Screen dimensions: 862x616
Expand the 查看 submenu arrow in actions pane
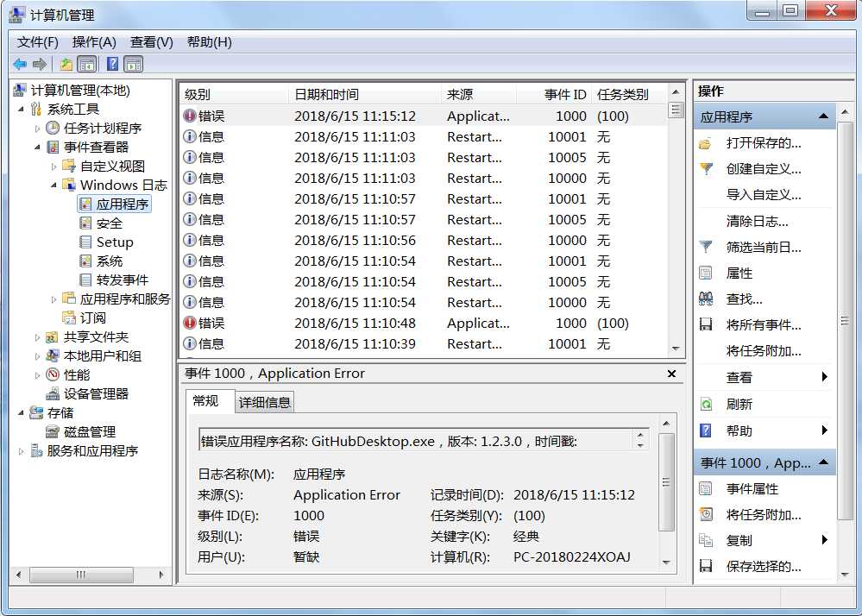point(824,377)
